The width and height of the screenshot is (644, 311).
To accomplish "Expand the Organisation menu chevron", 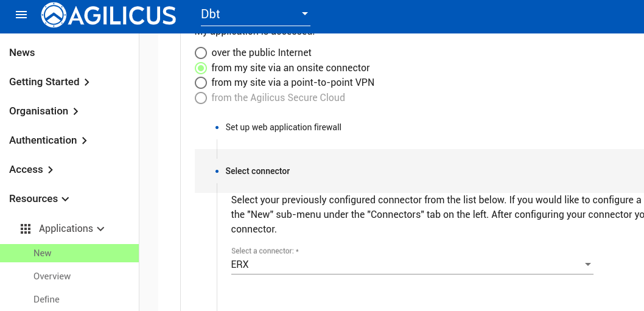I will [75, 111].
